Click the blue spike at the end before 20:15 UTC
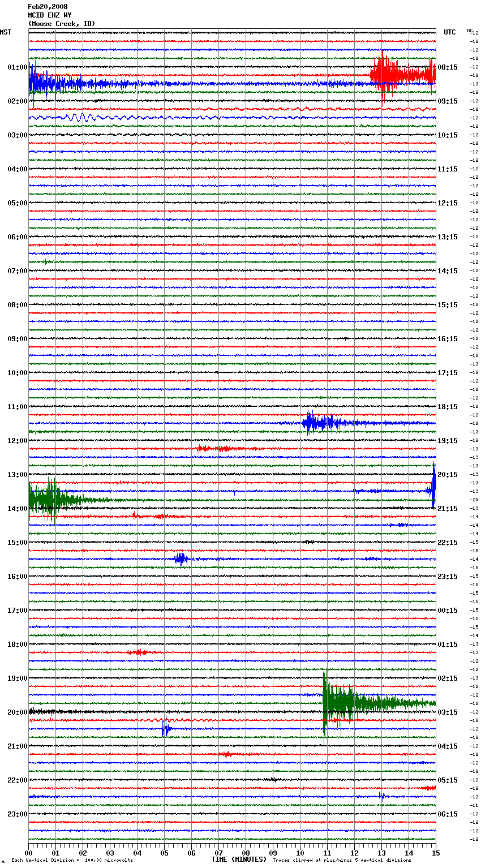This screenshot has width=481, height=868. (433, 485)
